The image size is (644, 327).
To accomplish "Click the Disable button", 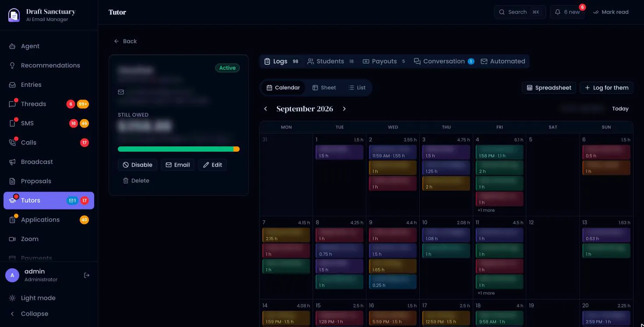I will tap(138, 165).
